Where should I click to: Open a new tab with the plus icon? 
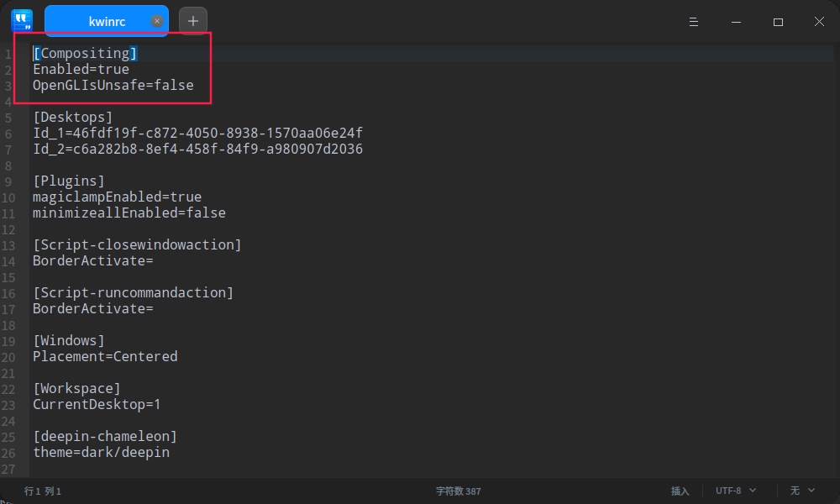tap(193, 19)
